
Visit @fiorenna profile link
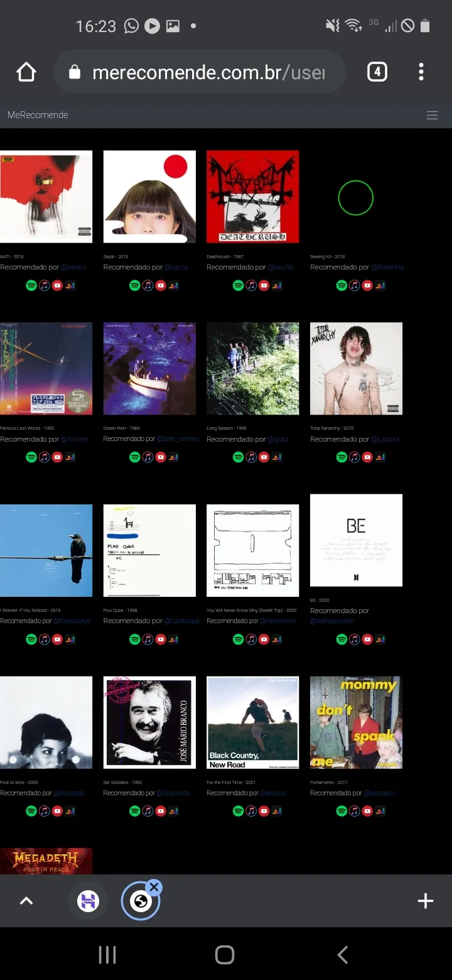coord(387,267)
